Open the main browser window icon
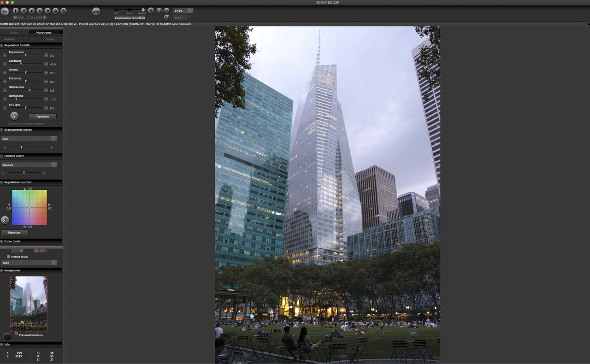Screen dimensions: 590x364 pos(5,11)
